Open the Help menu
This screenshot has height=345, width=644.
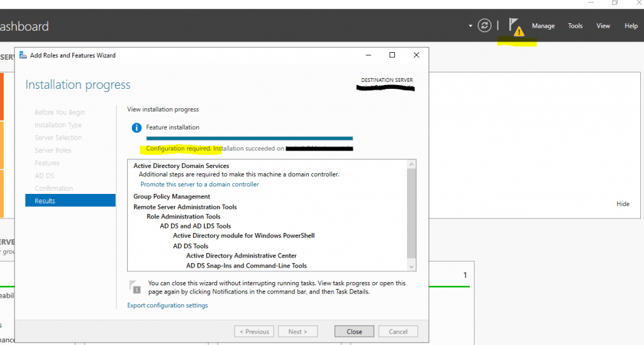[631, 26]
